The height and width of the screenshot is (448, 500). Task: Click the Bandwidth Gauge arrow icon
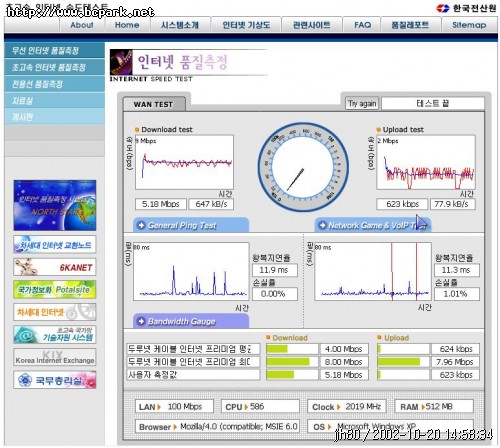pos(141,321)
